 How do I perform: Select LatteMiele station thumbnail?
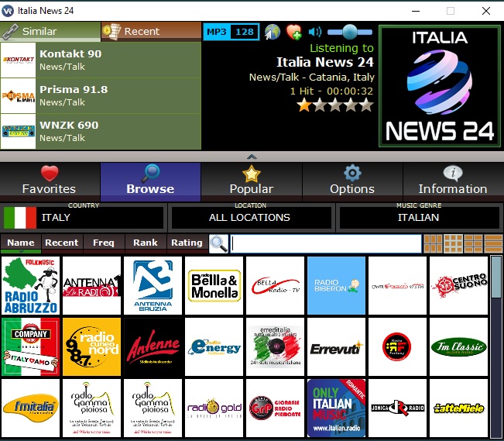pos(458,408)
